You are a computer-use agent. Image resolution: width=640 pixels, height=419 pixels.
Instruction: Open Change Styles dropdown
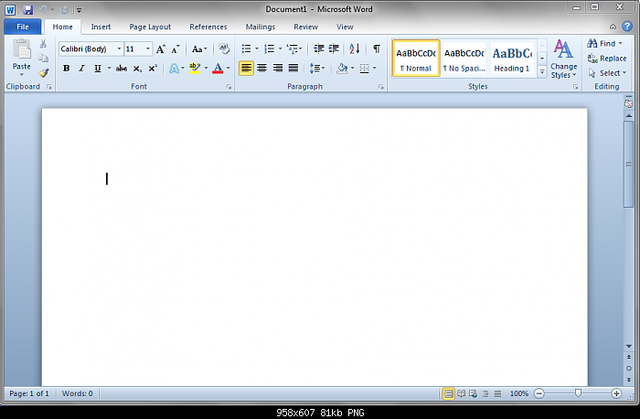coord(563,60)
